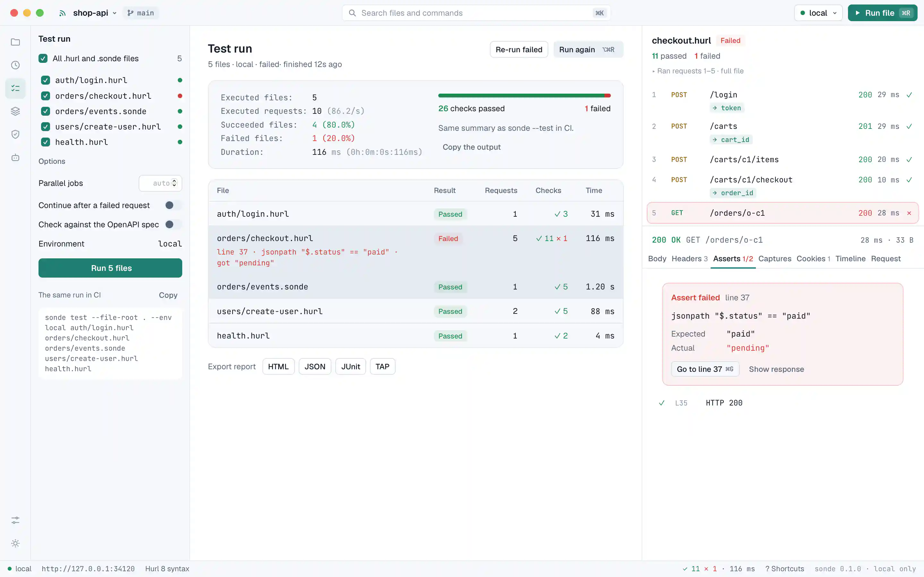Expand the Ran requests 1–5 disclosure
Screen dimensions: 924x577
tap(697, 71)
